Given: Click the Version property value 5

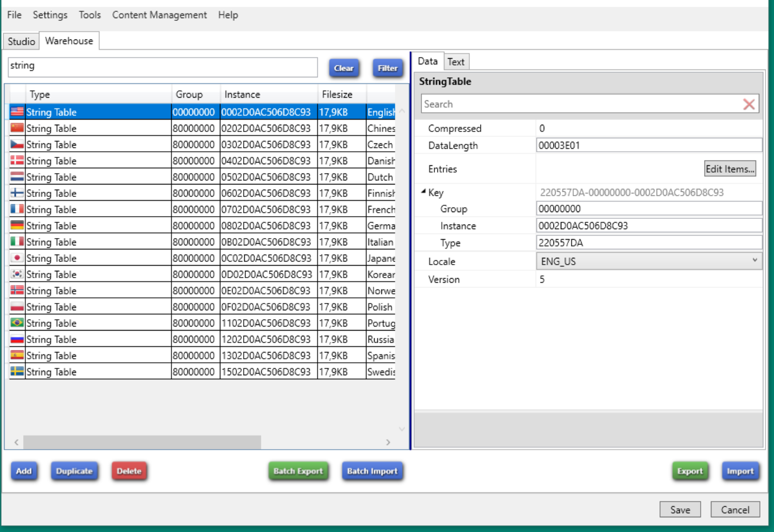Looking at the screenshot, I should pyautogui.click(x=542, y=279).
